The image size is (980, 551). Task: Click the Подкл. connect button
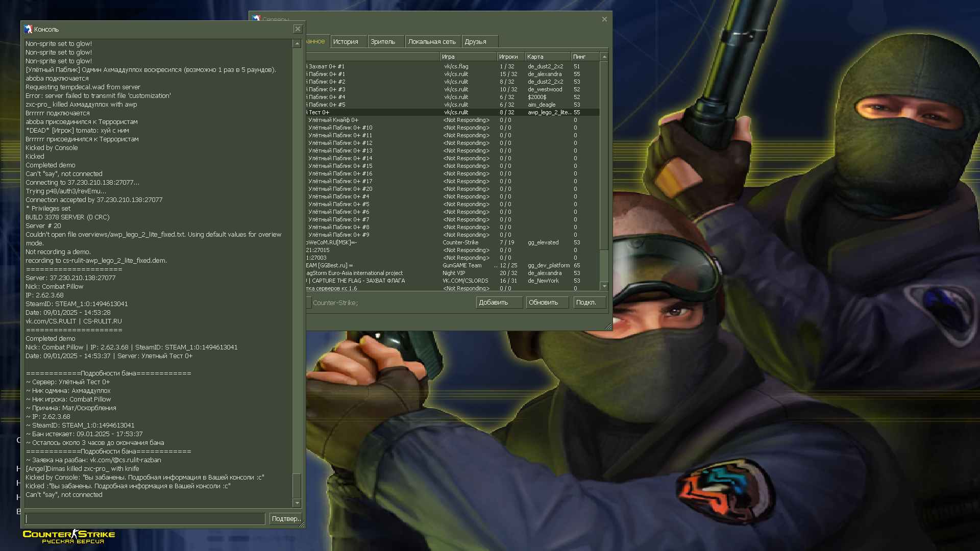point(590,303)
